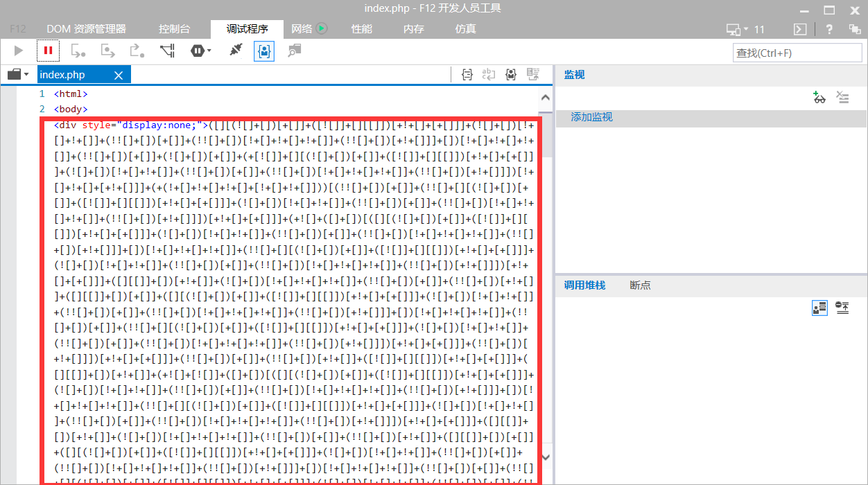Close the index.php tab
This screenshot has width=868, height=485.
pyautogui.click(x=119, y=76)
